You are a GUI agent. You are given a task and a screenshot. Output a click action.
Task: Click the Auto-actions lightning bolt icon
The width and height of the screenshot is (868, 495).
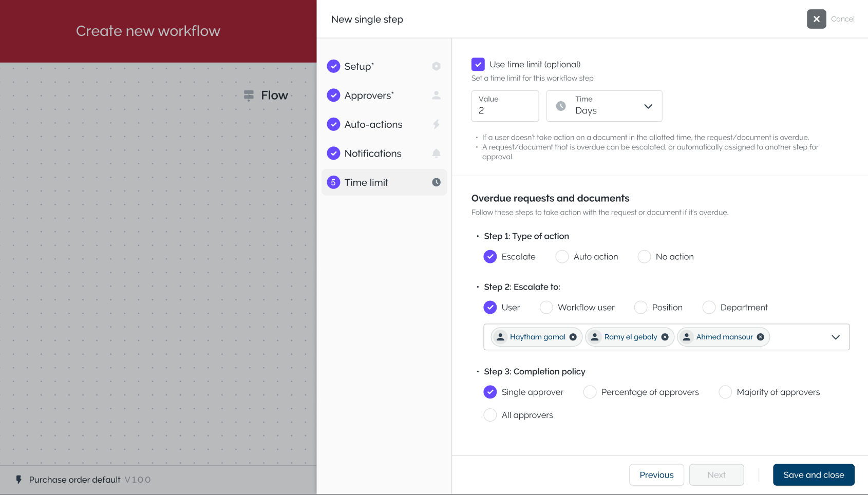[x=436, y=124]
